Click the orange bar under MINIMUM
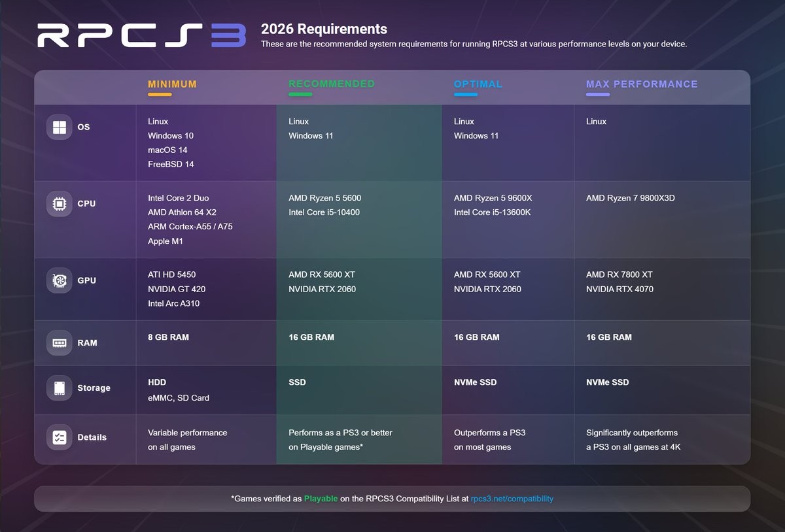This screenshot has height=532, width=785. tap(160, 95)
